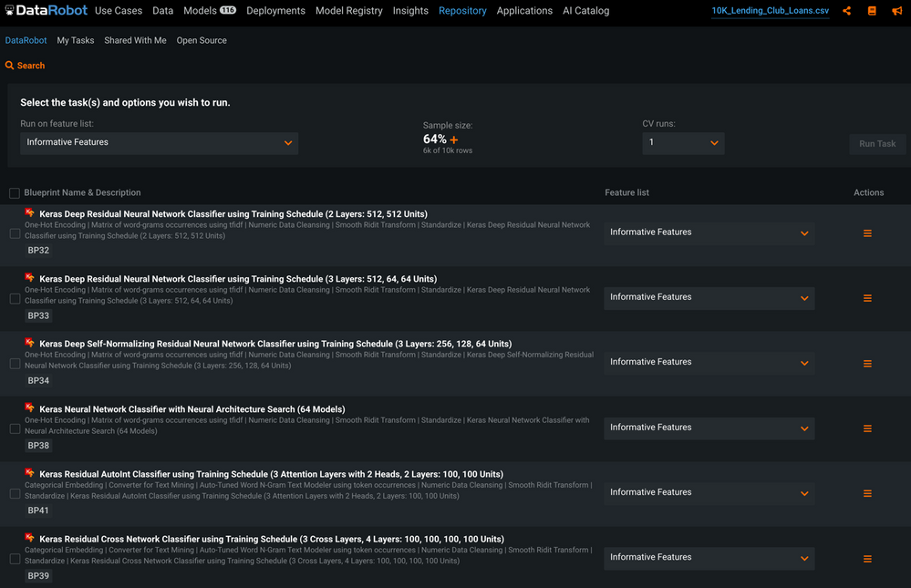
Task: Expand the Run on feature list dropdown
Action: pos(159,143)
